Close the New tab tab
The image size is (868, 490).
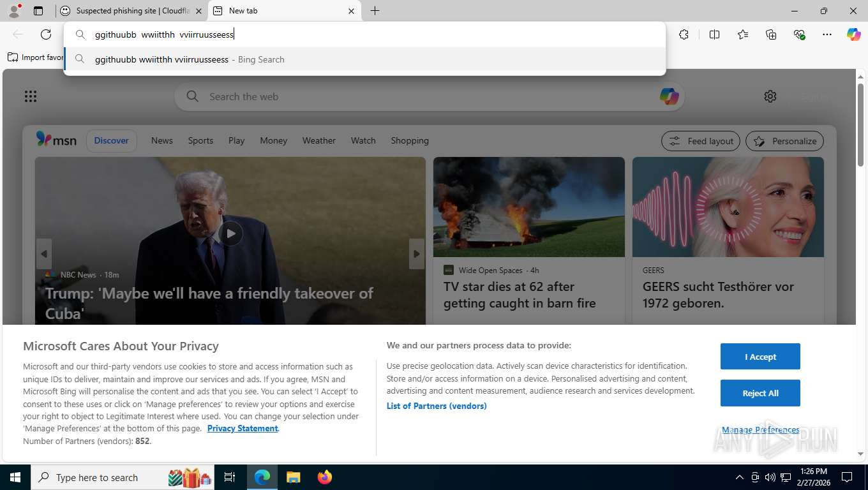[351, 11]
